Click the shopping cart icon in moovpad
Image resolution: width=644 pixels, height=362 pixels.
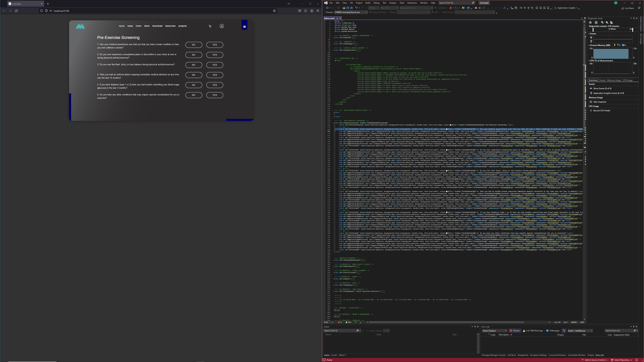click(x=210, y=26)
